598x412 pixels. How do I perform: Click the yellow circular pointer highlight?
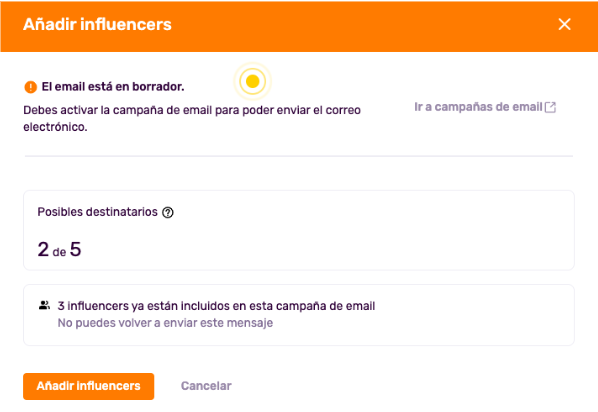(x=252, y=81)
